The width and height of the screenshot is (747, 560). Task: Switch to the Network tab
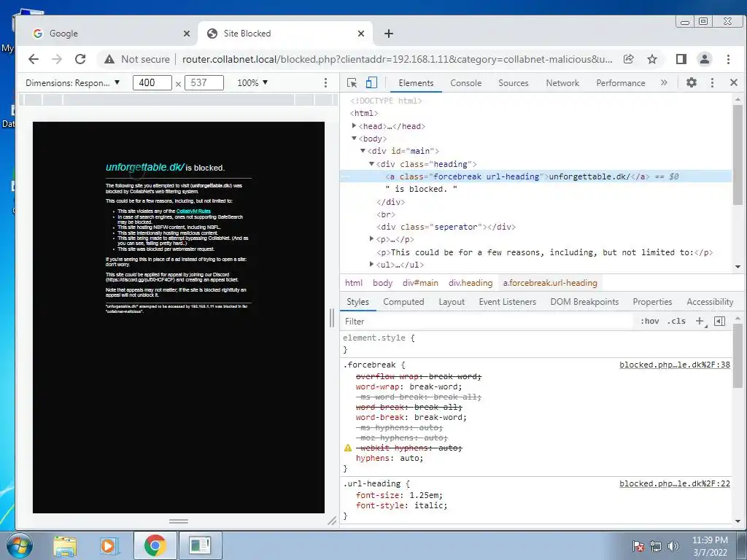pos(562,83)
